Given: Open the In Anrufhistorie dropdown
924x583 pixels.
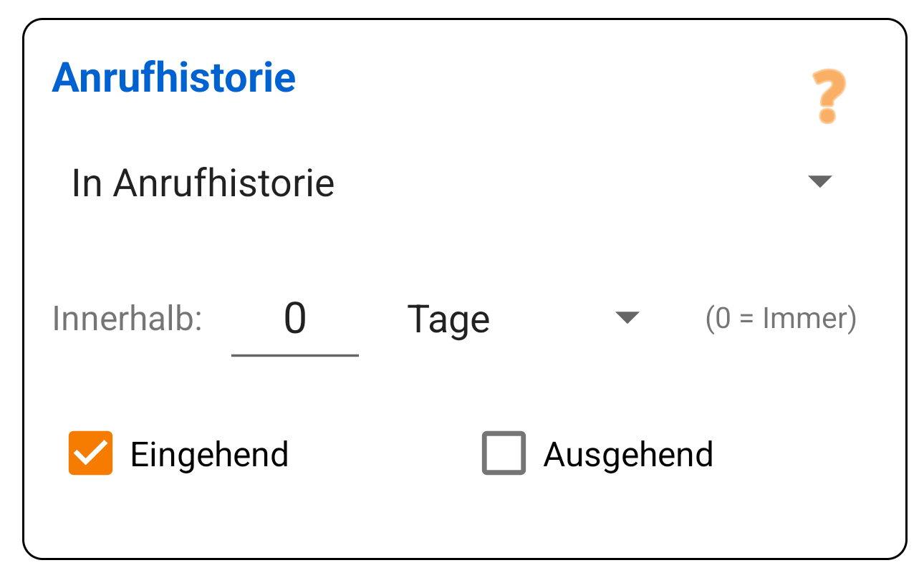Looking at the screenshot, I should [203, 183].
